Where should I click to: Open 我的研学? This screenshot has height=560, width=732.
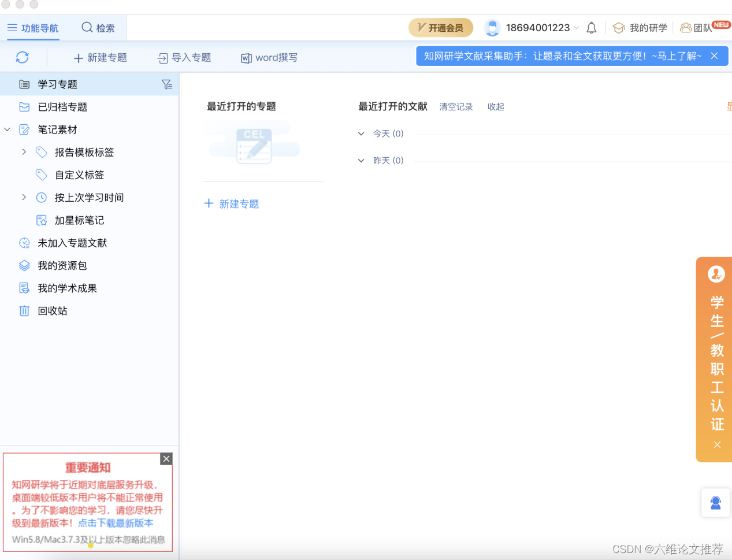tap(640, 28)
